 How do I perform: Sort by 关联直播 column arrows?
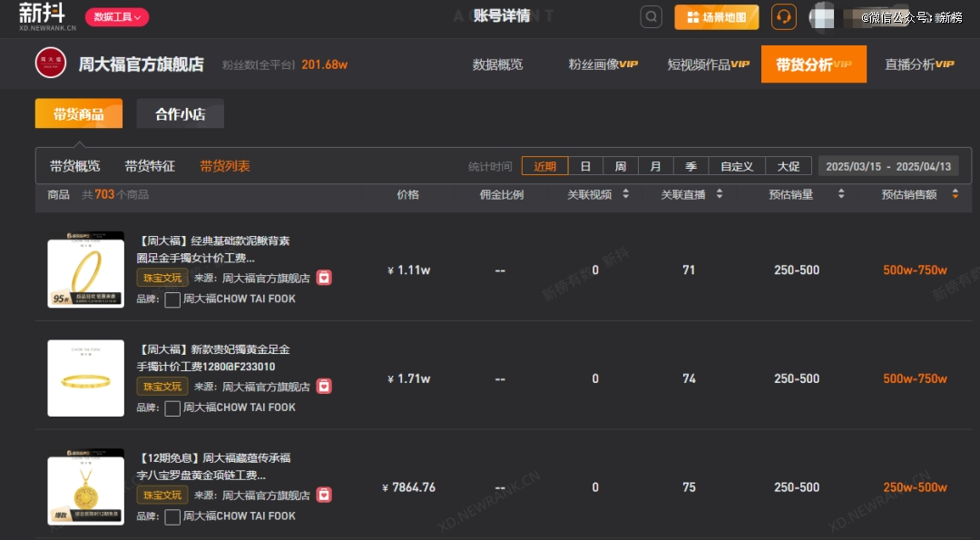tap(720, 194)
